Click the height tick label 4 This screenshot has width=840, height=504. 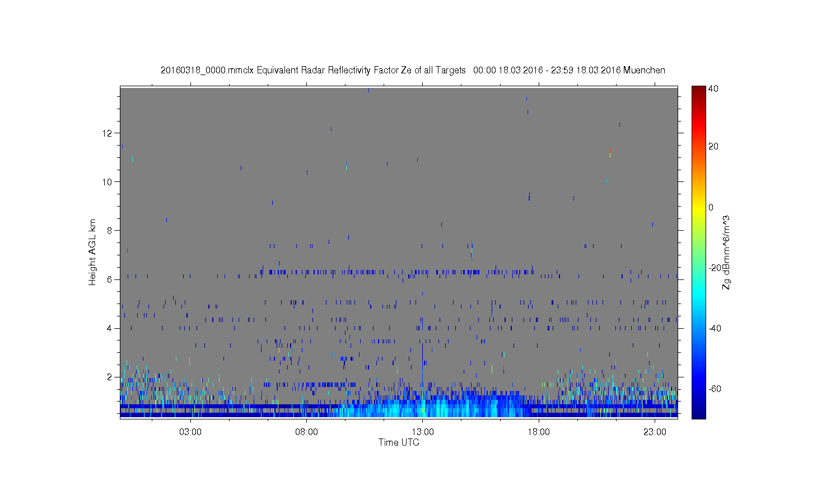pos(110,328)
